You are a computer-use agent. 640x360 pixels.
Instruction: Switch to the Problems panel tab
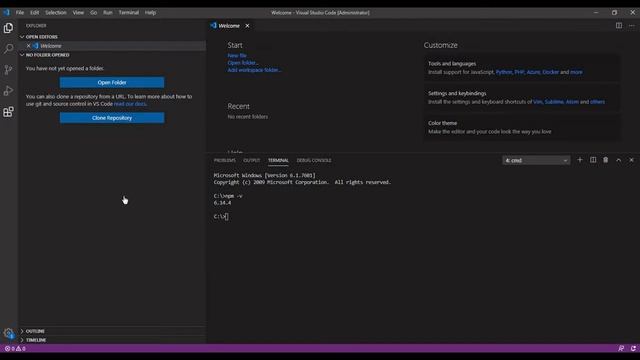point(225,160)
